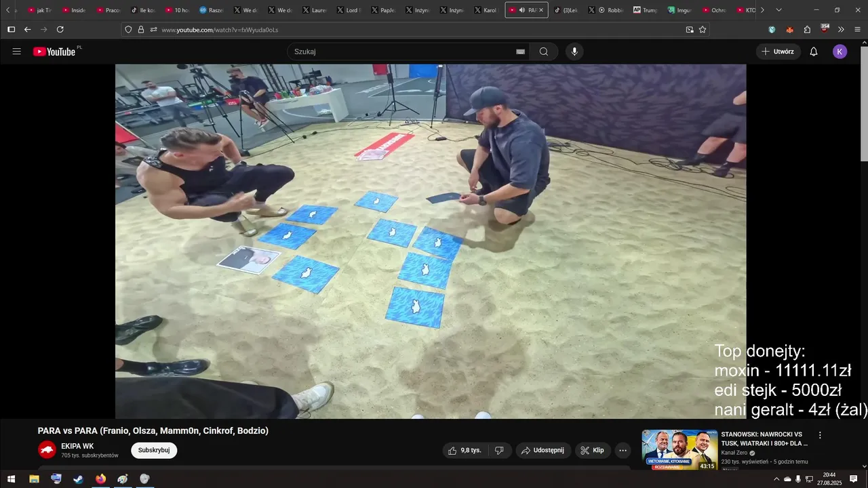Open options menu for Stanowski video
Image resolution: width=868 pixels, height=488 pixels.
click(820, 435)
